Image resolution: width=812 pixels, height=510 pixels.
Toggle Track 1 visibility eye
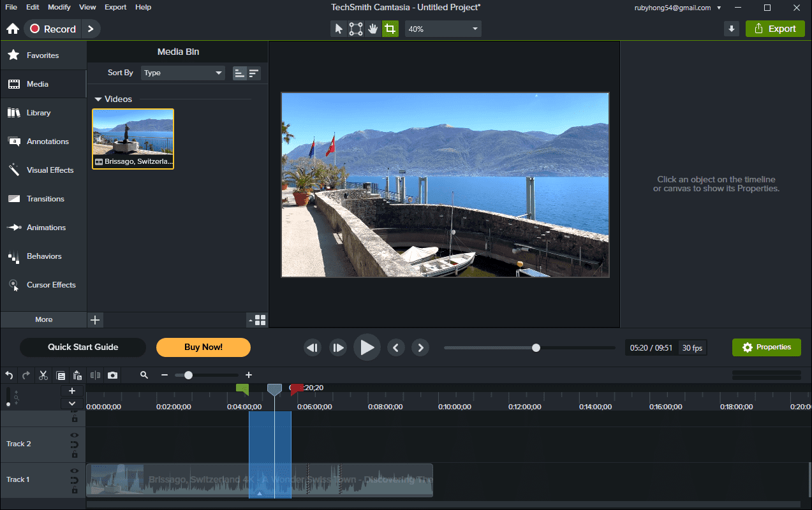[74, 471]
